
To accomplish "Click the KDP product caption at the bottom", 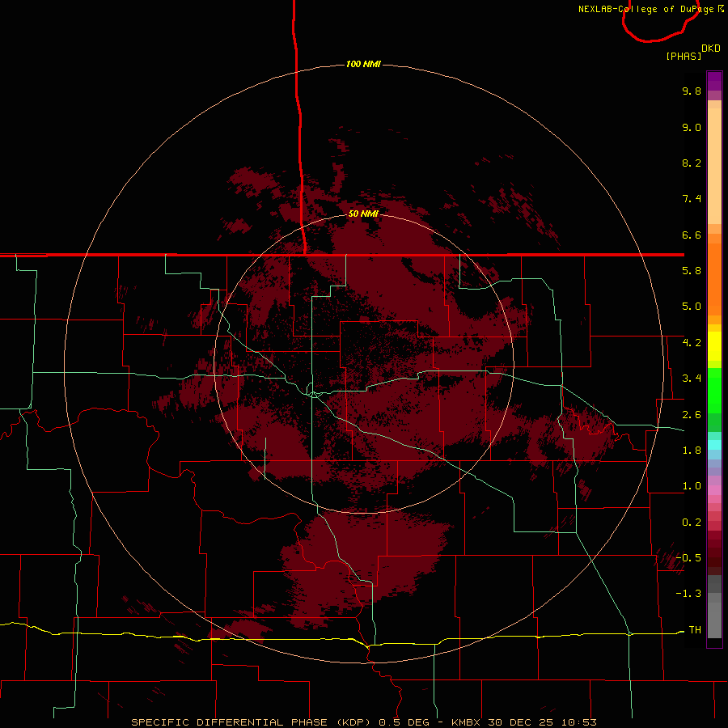I will (x=363, y=722).
